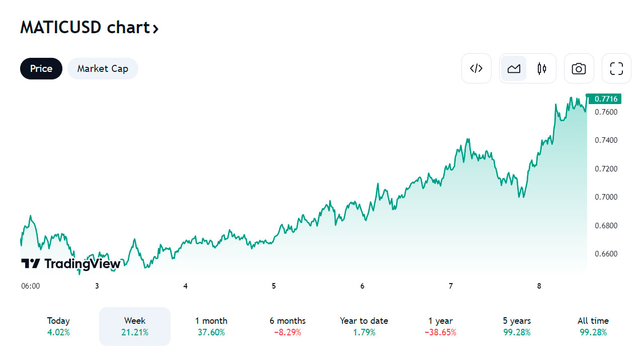The image size is (644, 362).
Task: Switch to candlestick chart view
Action: tap(542, 68)
